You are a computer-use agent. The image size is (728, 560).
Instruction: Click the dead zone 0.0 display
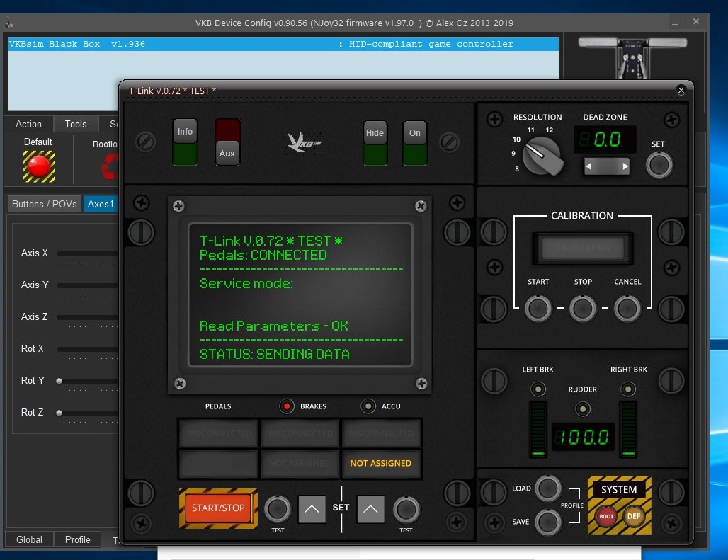click(x=605, y=139)
